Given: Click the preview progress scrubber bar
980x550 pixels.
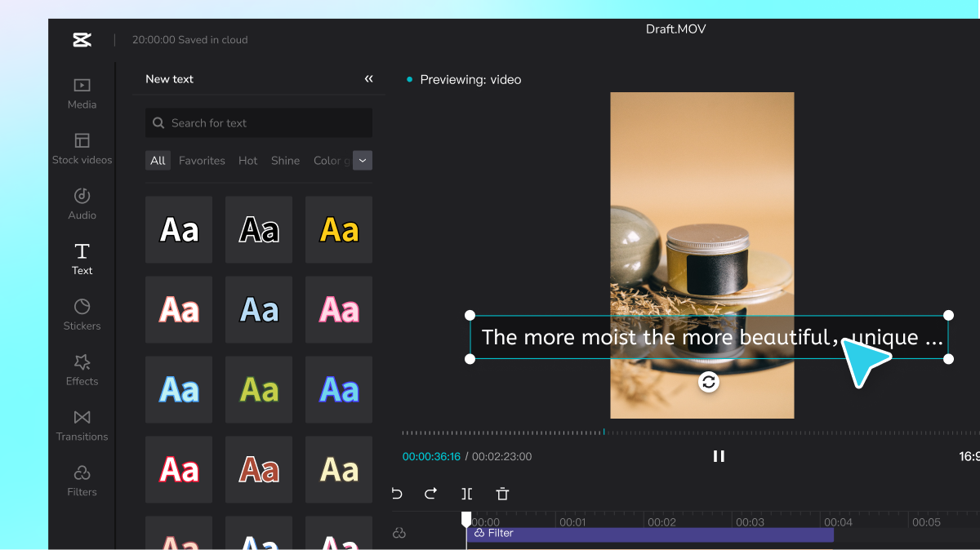Looking at the screenshot, I should pos(690,432).
